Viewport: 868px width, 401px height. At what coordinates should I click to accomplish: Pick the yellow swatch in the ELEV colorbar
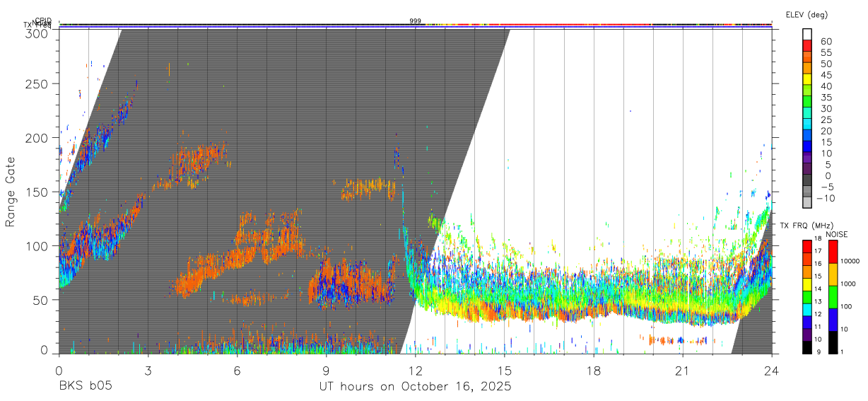coord(807,79)
